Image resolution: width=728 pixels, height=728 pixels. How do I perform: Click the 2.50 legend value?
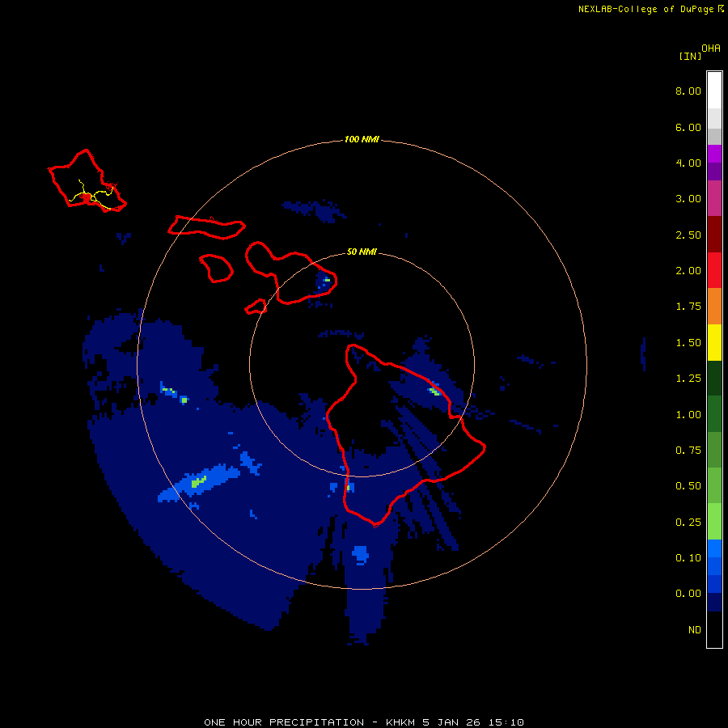click(688, 235)
